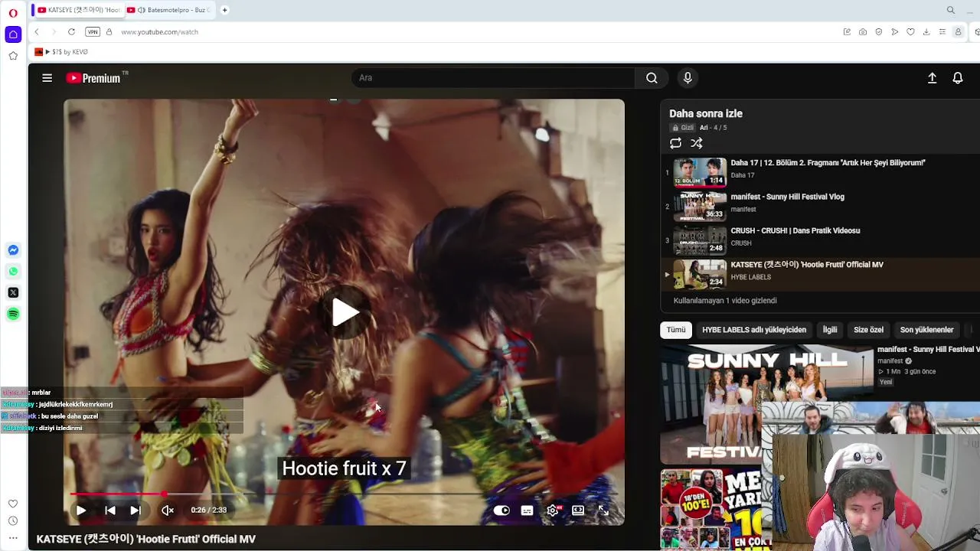
Task: Open the YouTube guide hamburger menu
Action: coord(47,77)
